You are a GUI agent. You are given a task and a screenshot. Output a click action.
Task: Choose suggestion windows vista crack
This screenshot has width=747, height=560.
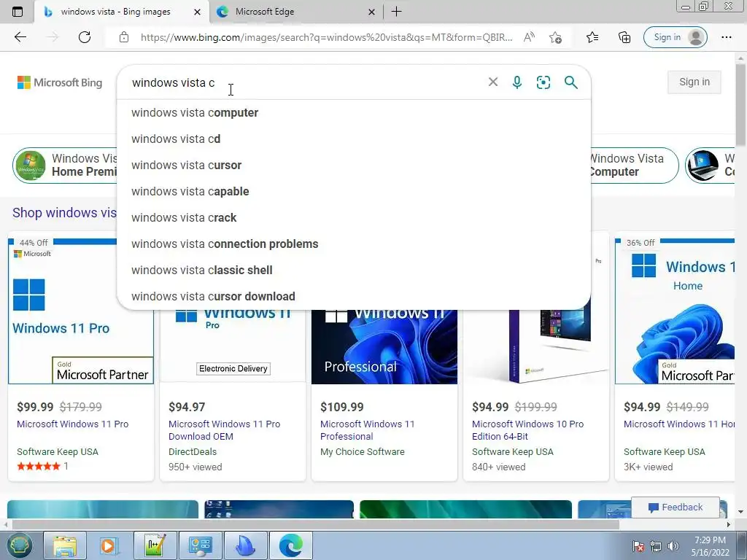tap(354, 217)
